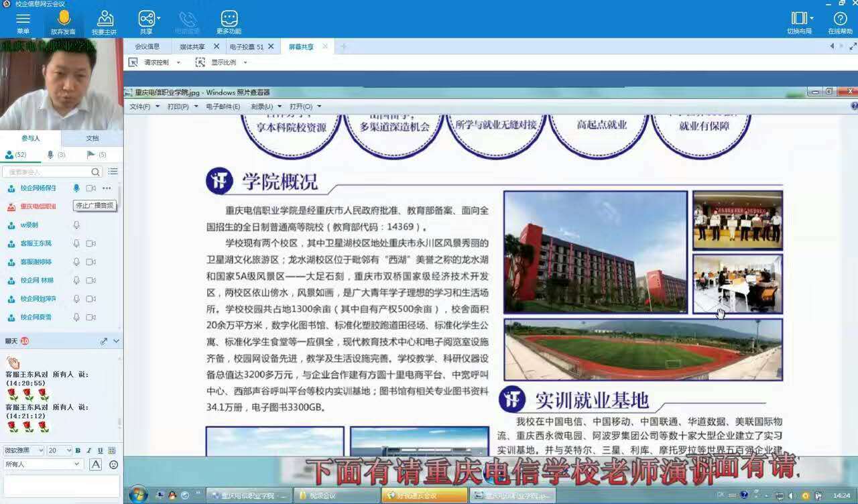Toggle underline in chat formatting
The height and width of the screenshot is (504, 858).
point(100,450)
